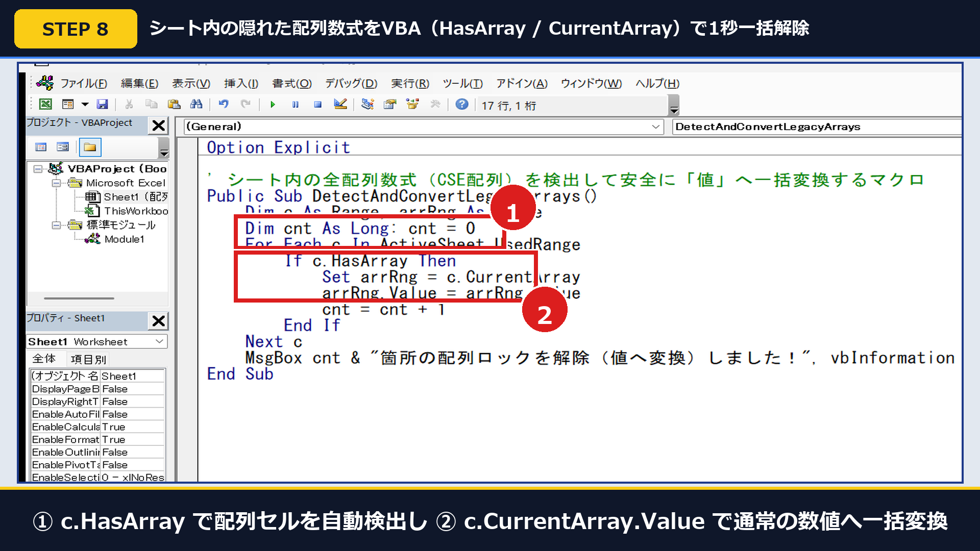Select ThisWorkbook in project tree
Image resolution: width=980 pixels, height=551 pixels.
click(126, 211)
